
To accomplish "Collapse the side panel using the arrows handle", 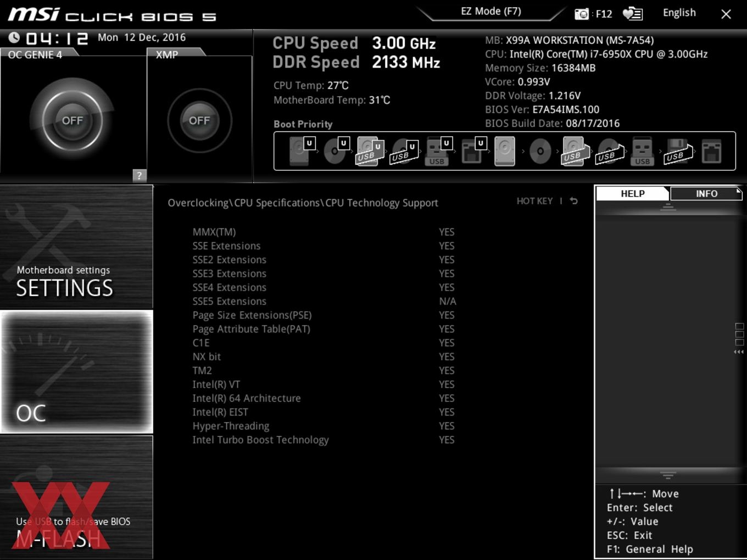I will pyautogui.click(x=739, y=352).
